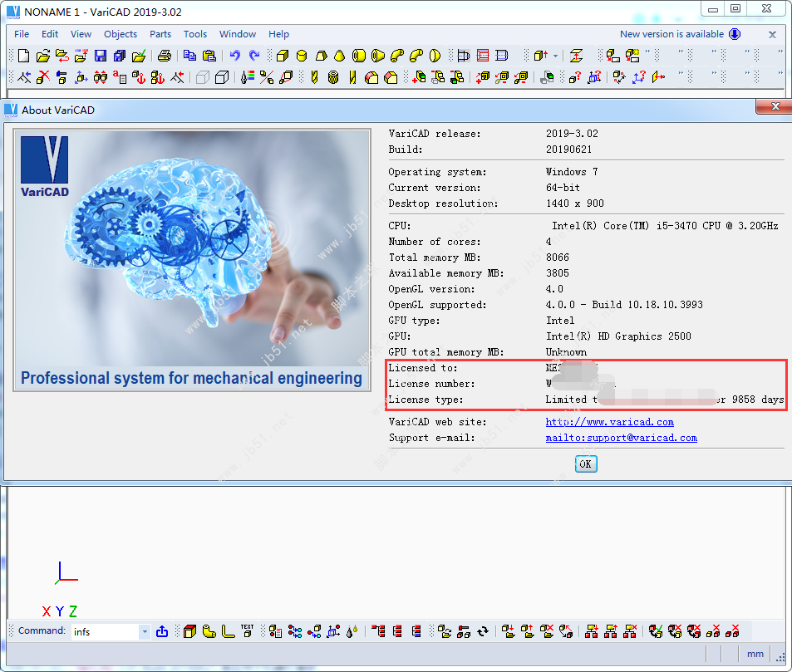The height and width of the screenshot is (672, 792).
Task: Open the File menu
Action: 22,34
